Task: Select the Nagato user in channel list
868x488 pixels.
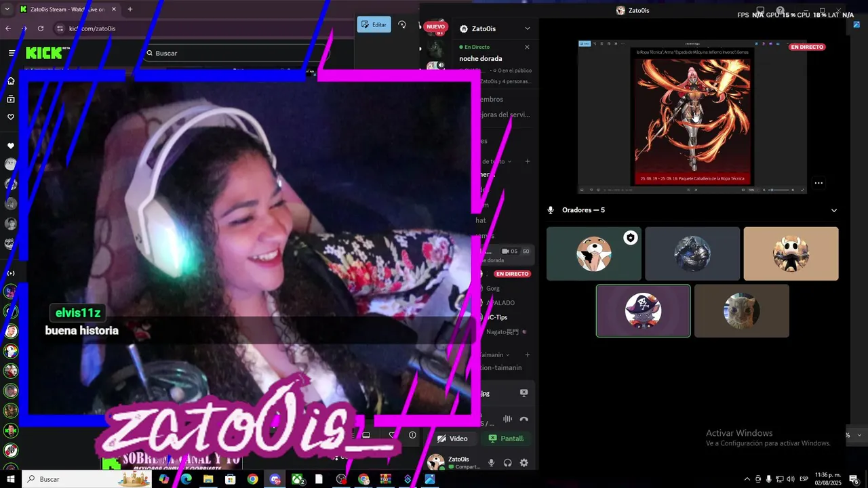Action: (x=502, y=331)
